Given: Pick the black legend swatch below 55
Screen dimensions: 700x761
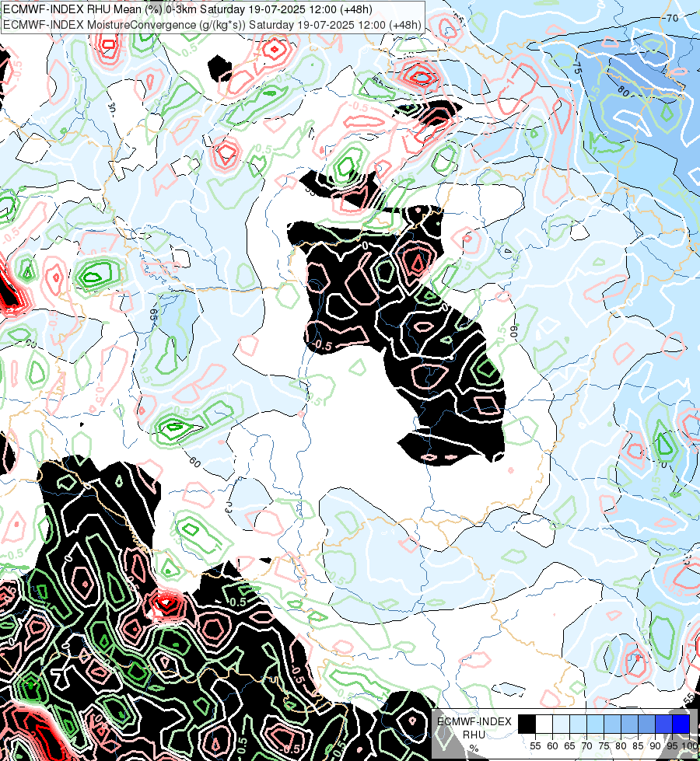Looking at the screenshot, I should coord(527,724).
